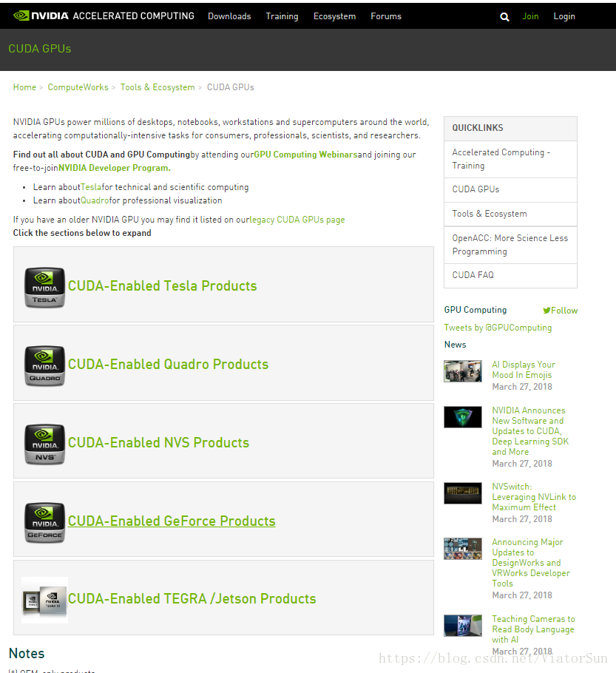Click the NVIDIA logo in the header
Viewport: 616px width, 673px height.
pyautogui.click(x=41, y=16)
